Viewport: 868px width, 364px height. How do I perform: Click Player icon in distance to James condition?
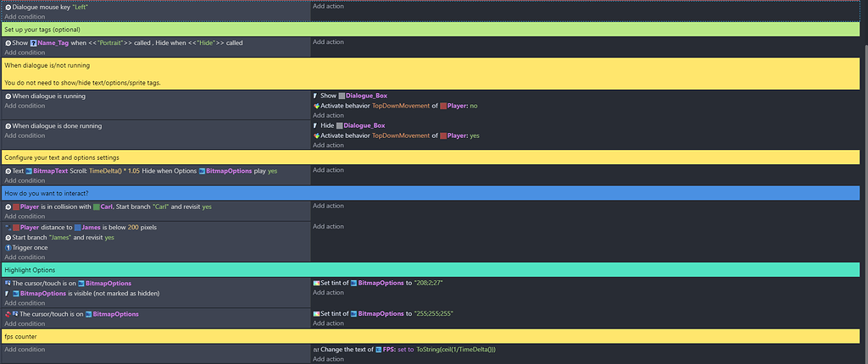click(x=16, y=228)
